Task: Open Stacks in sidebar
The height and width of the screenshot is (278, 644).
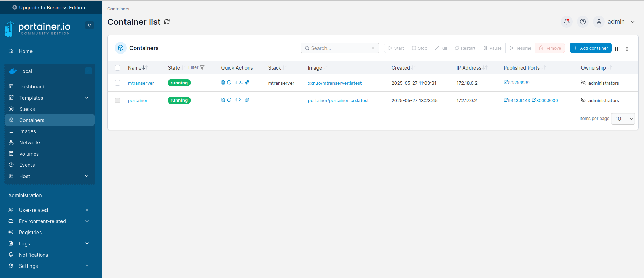Action: pyautogui.click(x=50, y=109)
